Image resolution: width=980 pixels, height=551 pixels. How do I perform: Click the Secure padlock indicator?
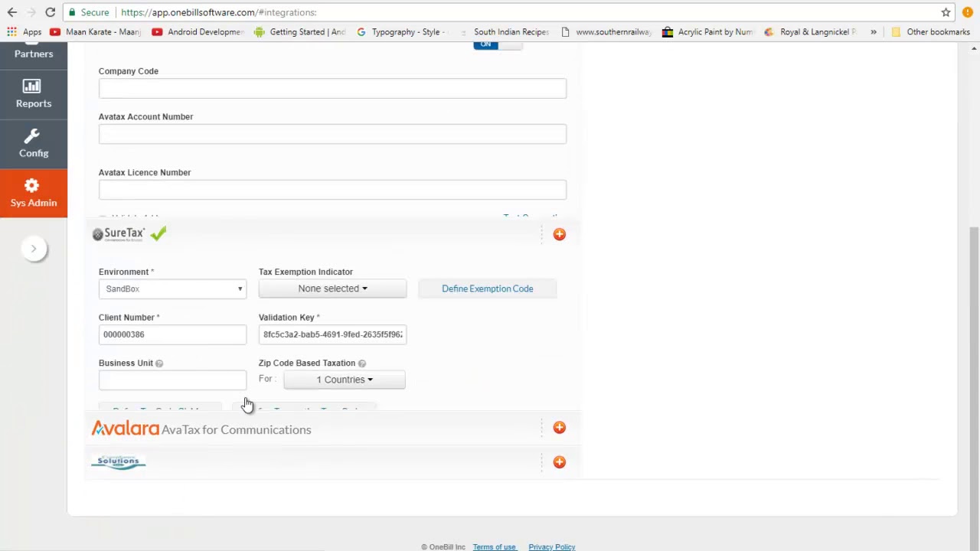coord(87,12)
